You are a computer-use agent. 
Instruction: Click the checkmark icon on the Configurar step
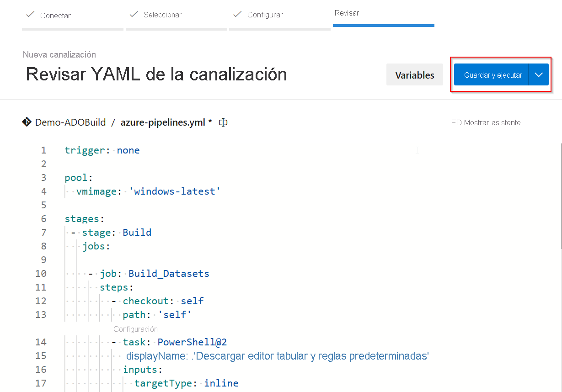click(237, 14)
